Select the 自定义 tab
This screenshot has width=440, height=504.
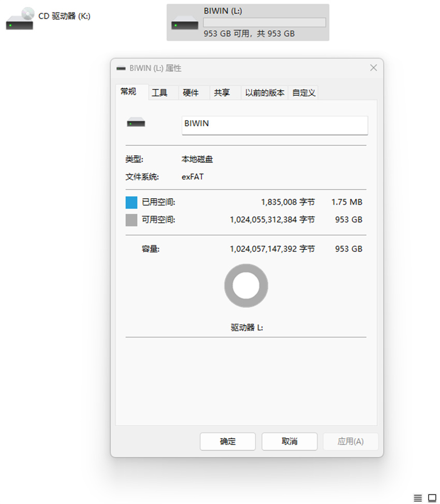[303, 92]
